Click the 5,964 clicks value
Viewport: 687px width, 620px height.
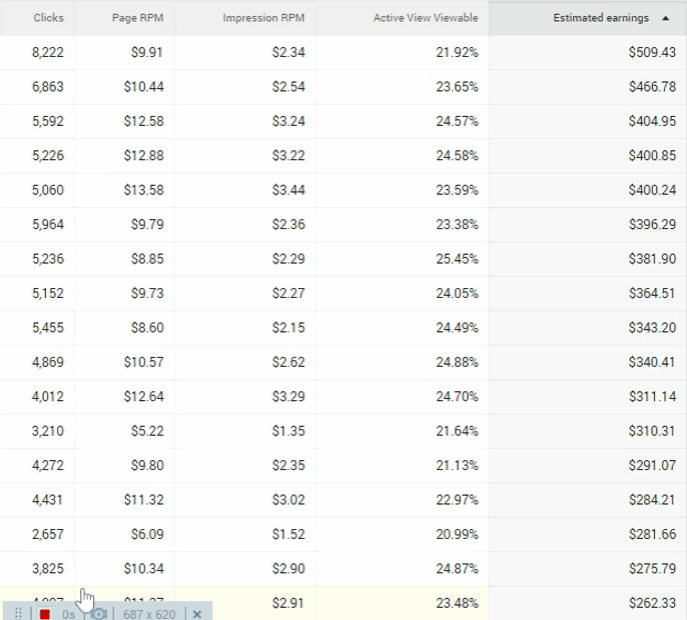(x=48, y=224)
